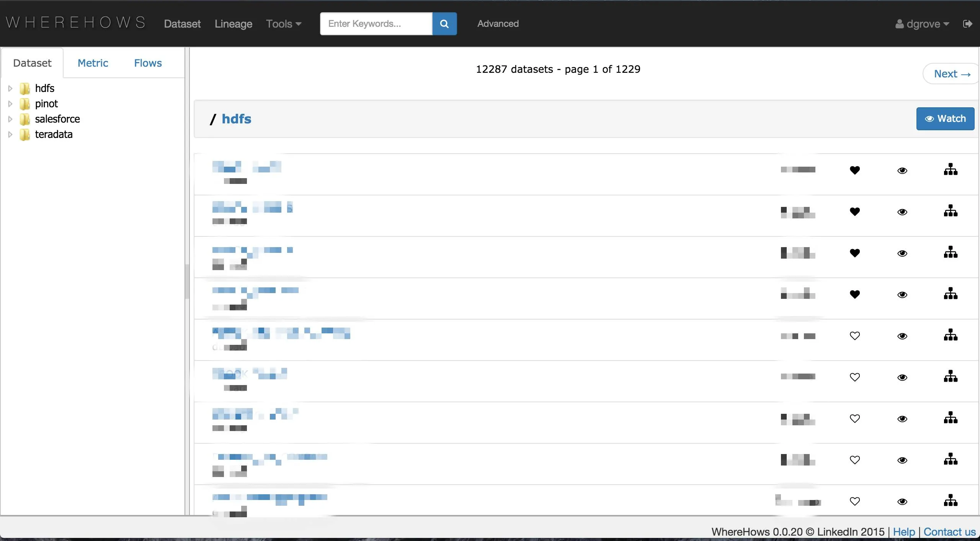Open lineage tree icon in last dataset row
Screen dimensions: 980x541
[x=951, y=500]
